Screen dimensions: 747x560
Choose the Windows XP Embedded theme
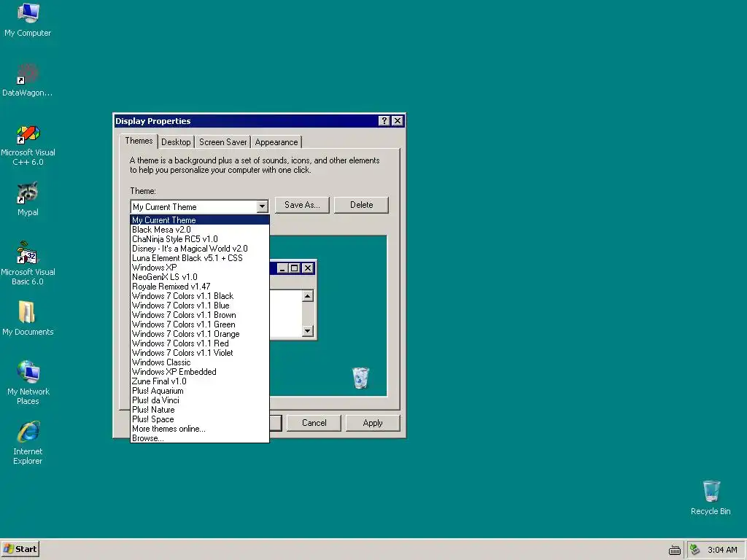pyautogui.click(x=200, y=372)
